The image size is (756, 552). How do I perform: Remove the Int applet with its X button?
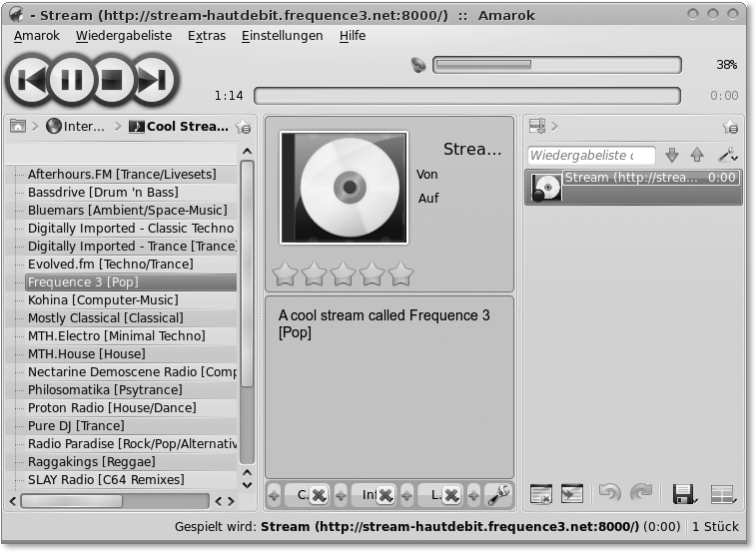[385, 495]
